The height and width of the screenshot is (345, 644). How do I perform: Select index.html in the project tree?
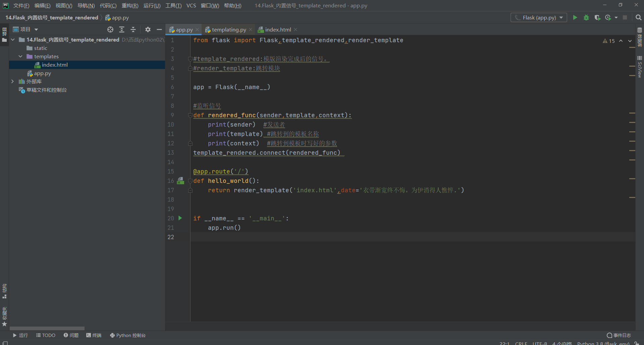pyautogui.click(x=54, y=65)
